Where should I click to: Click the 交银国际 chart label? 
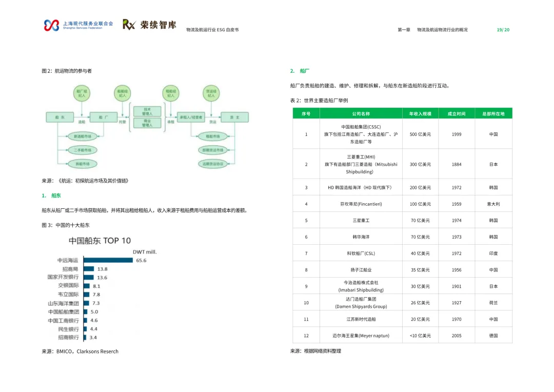(x=69, y=285)
